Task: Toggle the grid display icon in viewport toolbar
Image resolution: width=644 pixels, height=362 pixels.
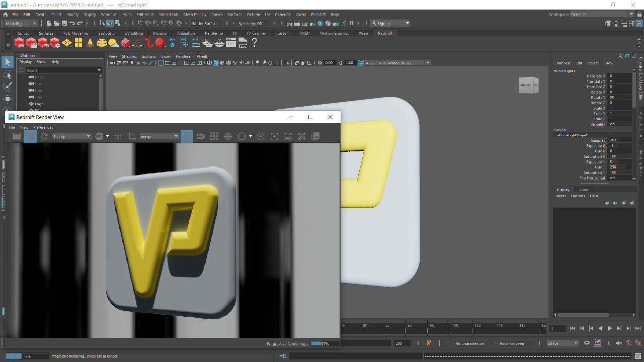Action: pos(161,63)
